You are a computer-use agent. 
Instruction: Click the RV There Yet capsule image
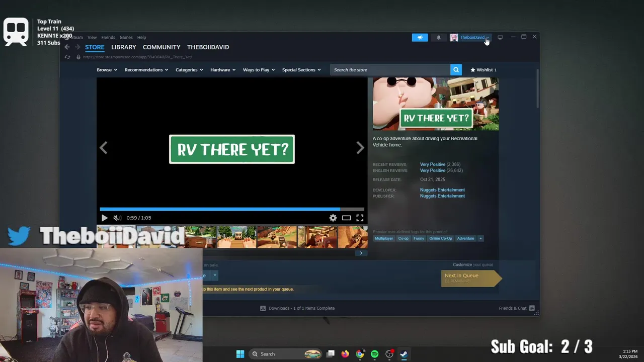[436, 104]
